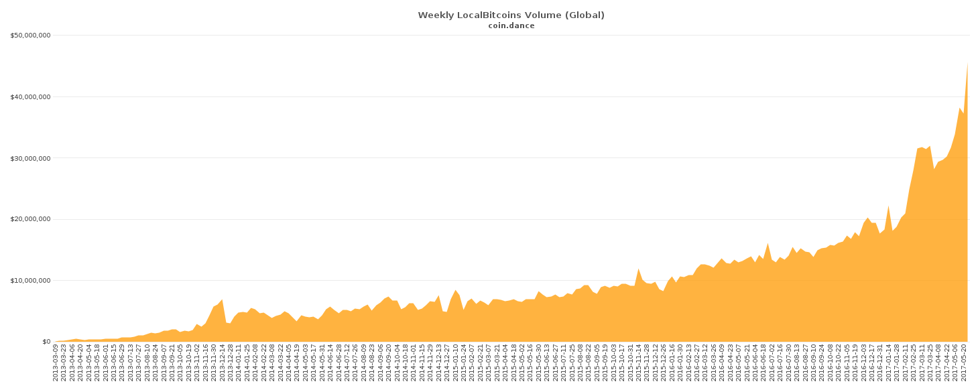Image resolution: width=980 pixels, height=392 pixels.
Task: Select the $10,000,000 y-axis label
Action: click(31, 281)
